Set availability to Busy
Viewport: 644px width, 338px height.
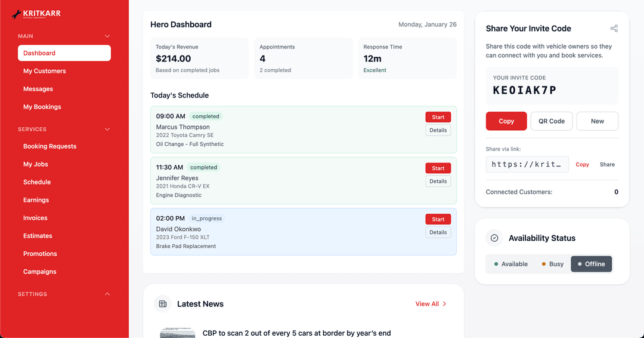(552, 264)
